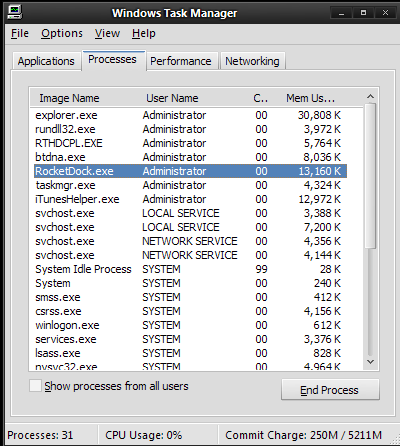The height and width of the screenshot is (446, 400).
Task: Select the RocketDock.exe process row
Action: click(x=191, y=171)
